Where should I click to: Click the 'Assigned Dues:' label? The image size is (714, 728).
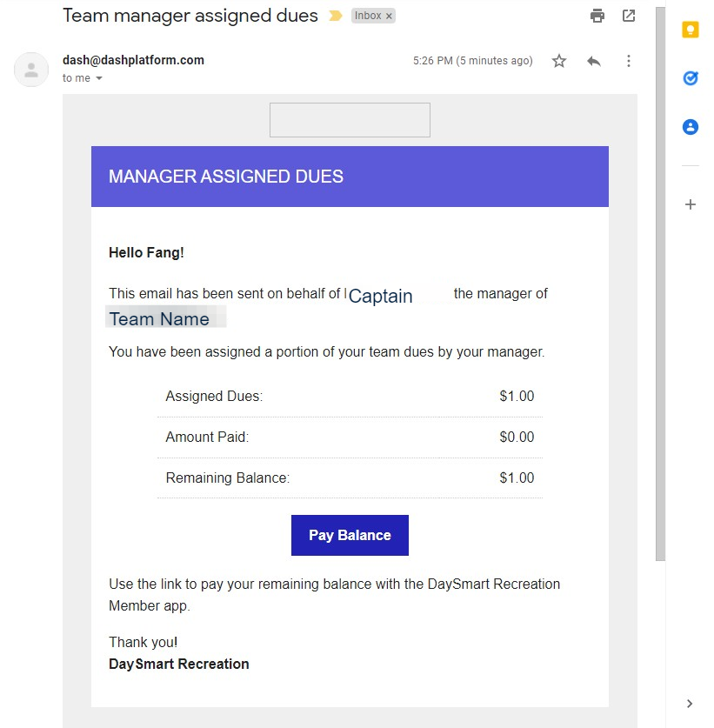214,396
